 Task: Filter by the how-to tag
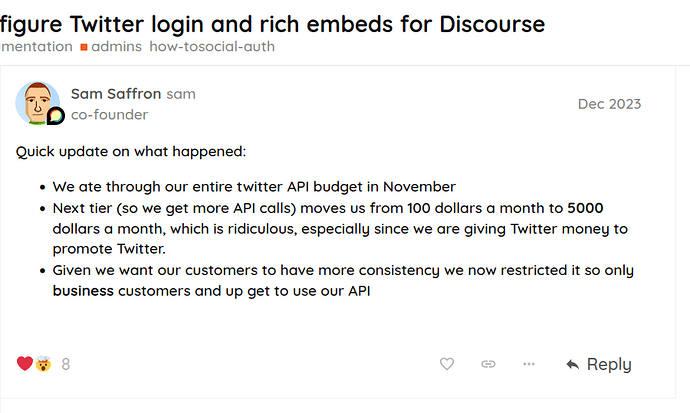(171, 47)
